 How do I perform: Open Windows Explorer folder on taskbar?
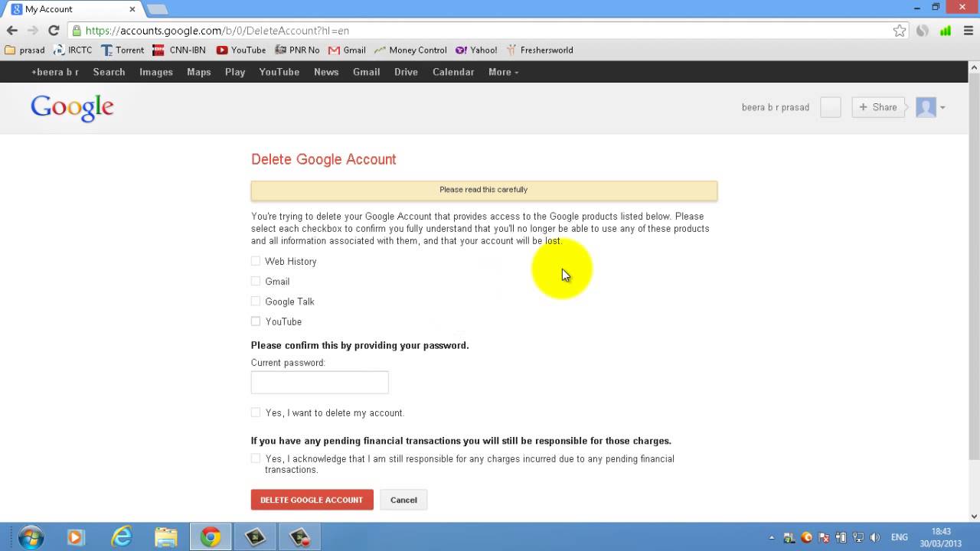(x=166, y=537)
